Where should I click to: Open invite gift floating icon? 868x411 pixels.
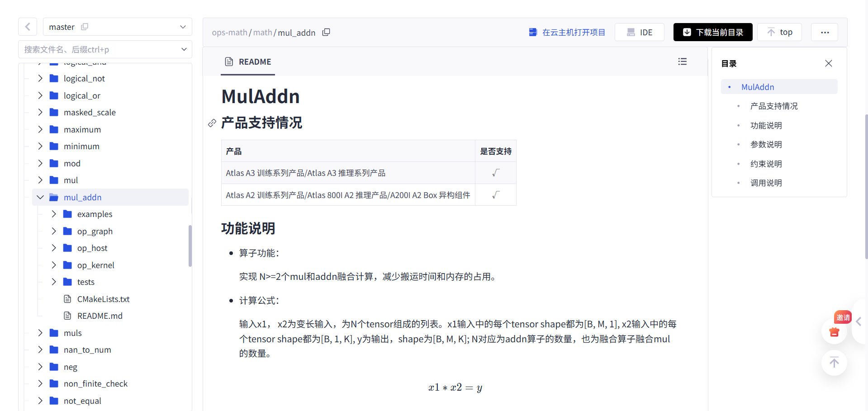tap(835, 331)
